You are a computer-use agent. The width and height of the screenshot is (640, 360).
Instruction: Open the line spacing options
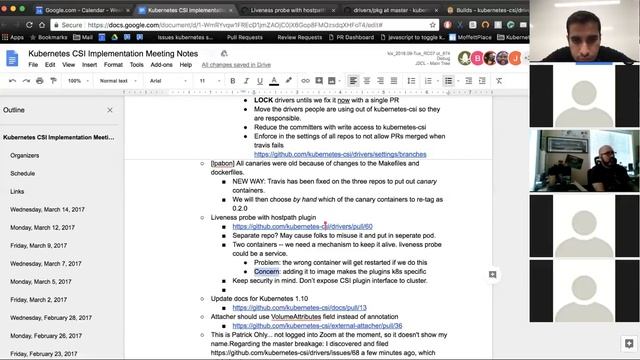[x=411, y=81]
